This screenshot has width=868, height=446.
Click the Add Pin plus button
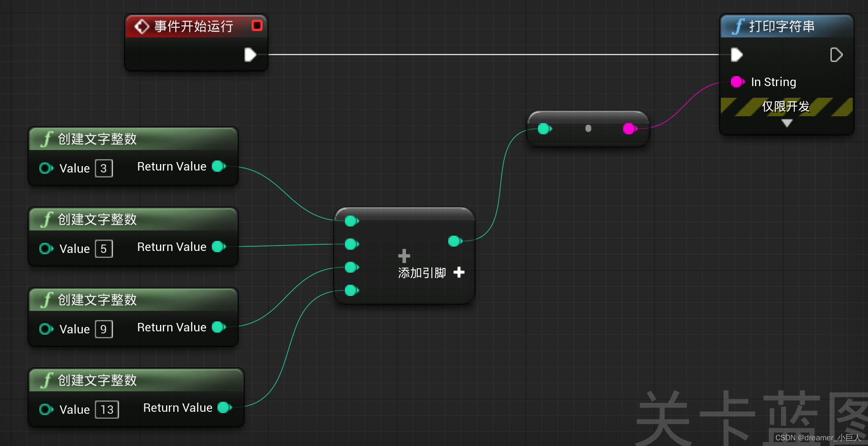click(459, 273)
